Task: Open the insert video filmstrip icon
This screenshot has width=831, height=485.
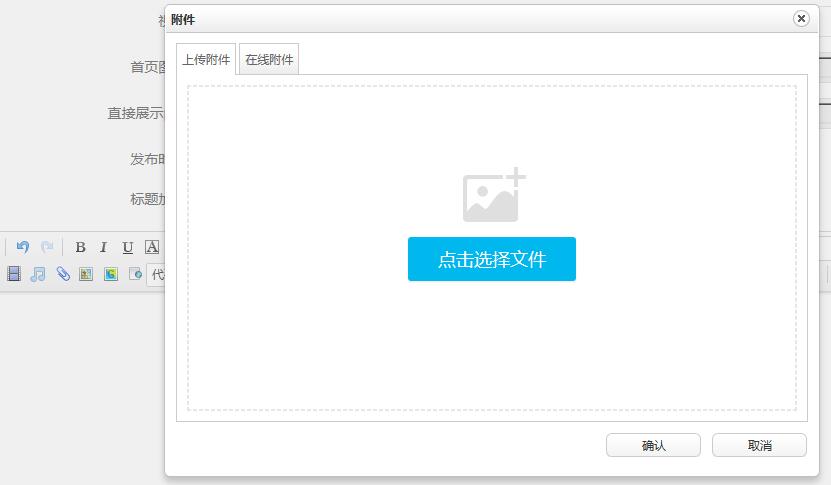Action: 14,274
